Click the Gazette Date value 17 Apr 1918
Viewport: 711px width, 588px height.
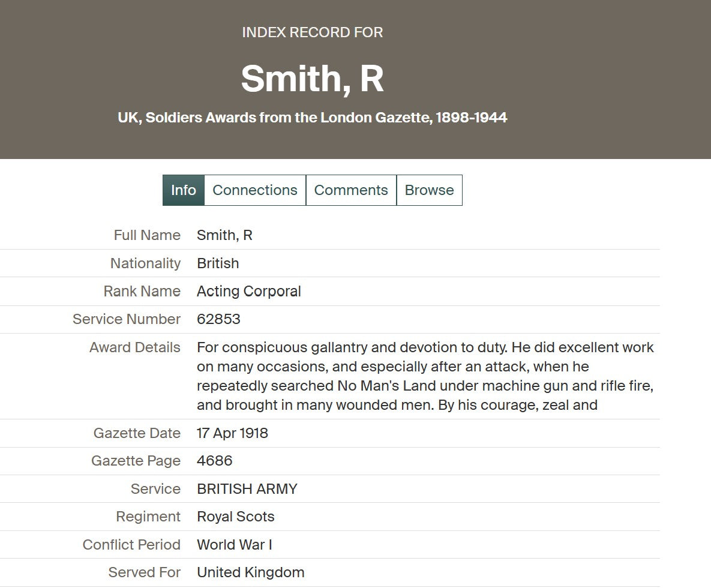tap(232, 433)
